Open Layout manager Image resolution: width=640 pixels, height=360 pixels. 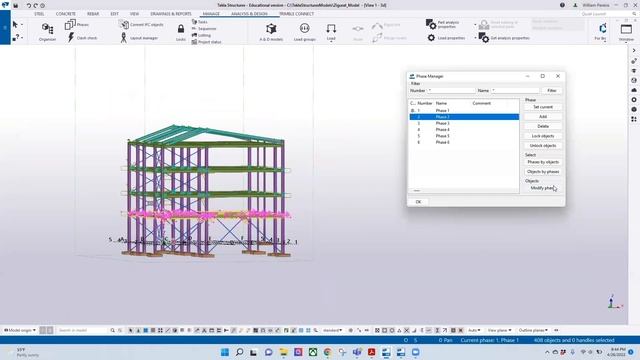[139, 38]
